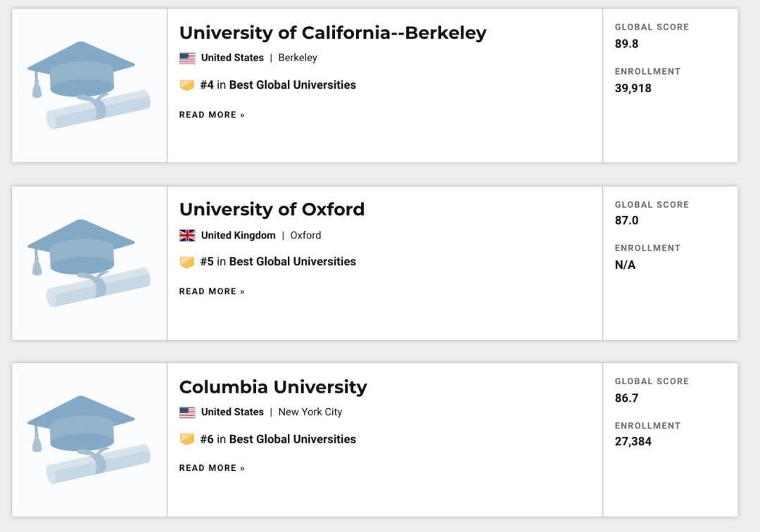Click the United Kingdom flag icon
The height and width of the screenshot is (532, 760).
187,235
